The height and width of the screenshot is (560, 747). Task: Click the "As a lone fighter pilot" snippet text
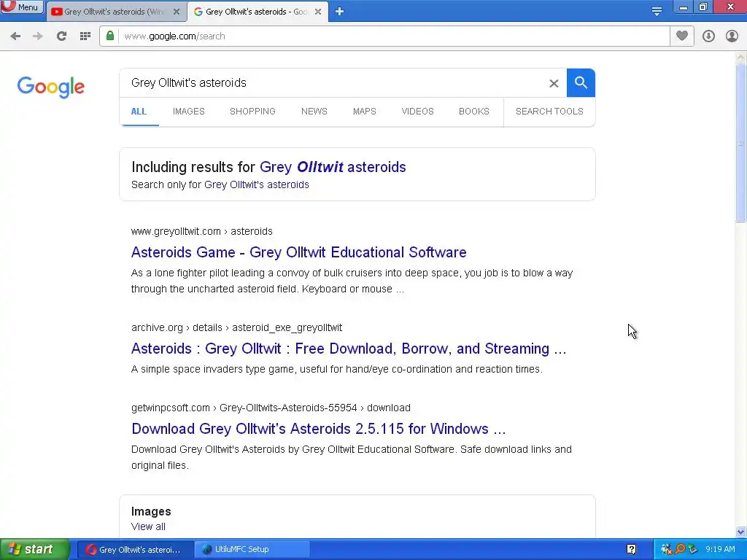click(x=352, y=281)
